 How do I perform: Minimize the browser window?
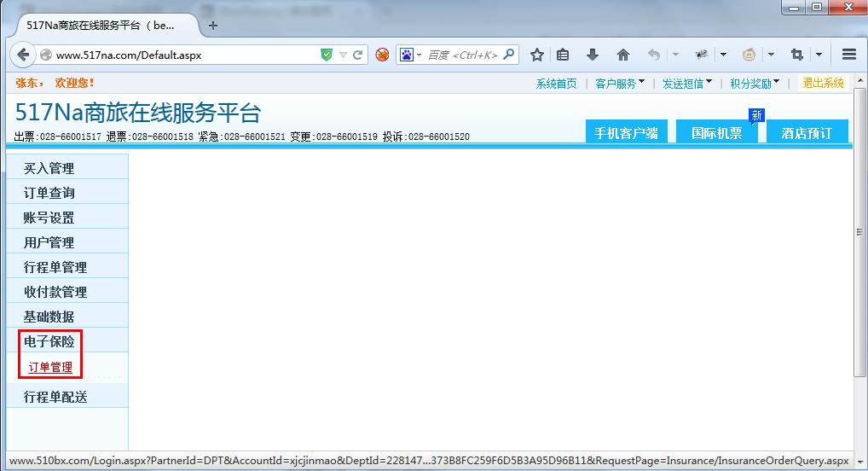click(794, 7)
